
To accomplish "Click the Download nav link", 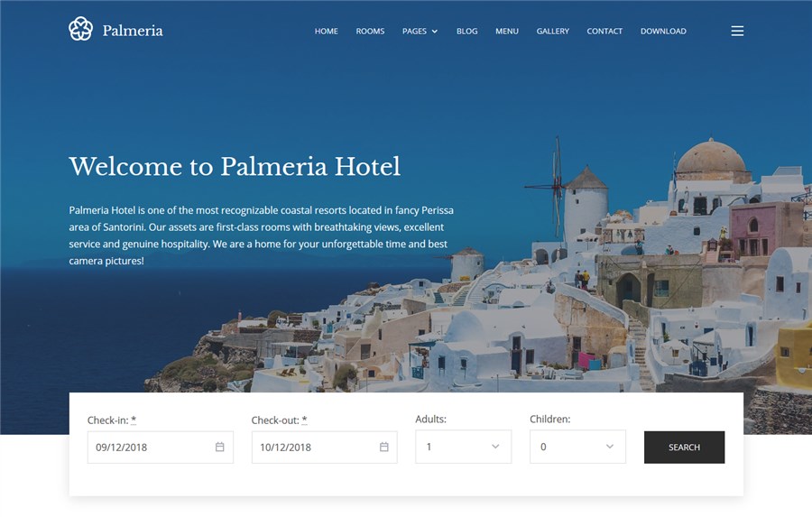I will tap(663, 31).
